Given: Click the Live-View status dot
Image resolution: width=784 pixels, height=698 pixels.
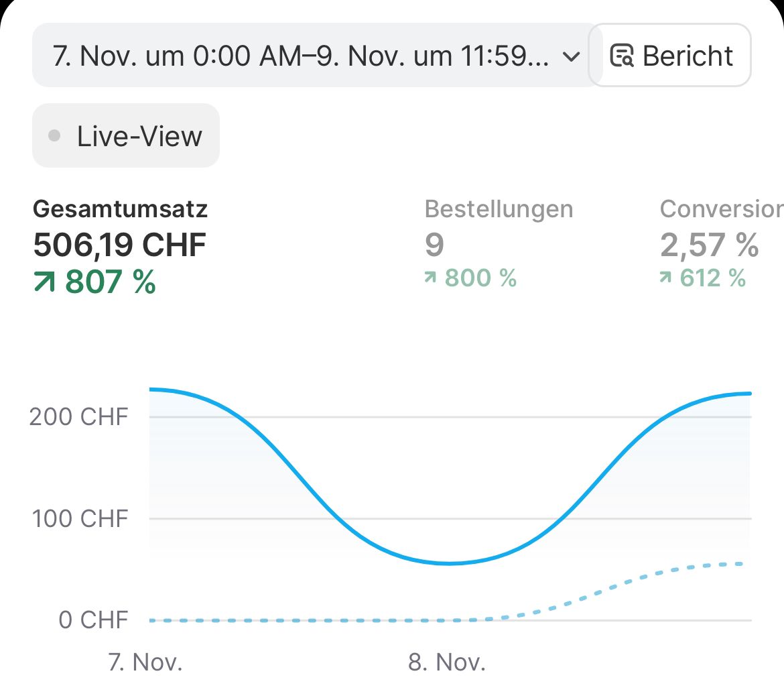Looking at the screenshot, I should click(x=55, y=136).
